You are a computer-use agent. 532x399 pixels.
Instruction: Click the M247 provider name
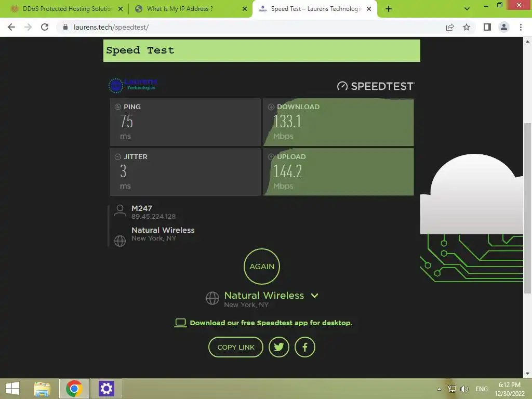pyautogui.click(x=142, y=208)
